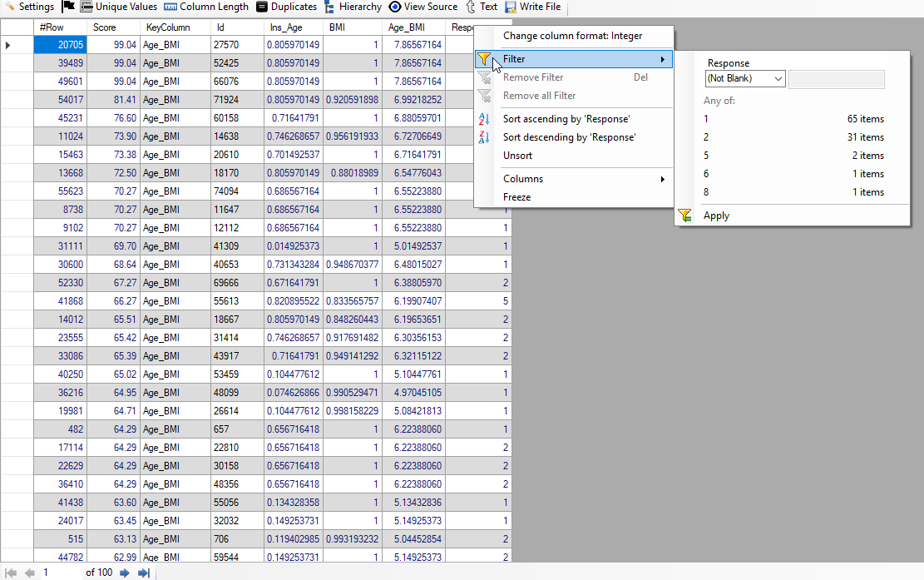Click the black flag toolbar icon
The width and height of the screenshot is (924, 580).
pyautogui.click(x=68, y=7)
